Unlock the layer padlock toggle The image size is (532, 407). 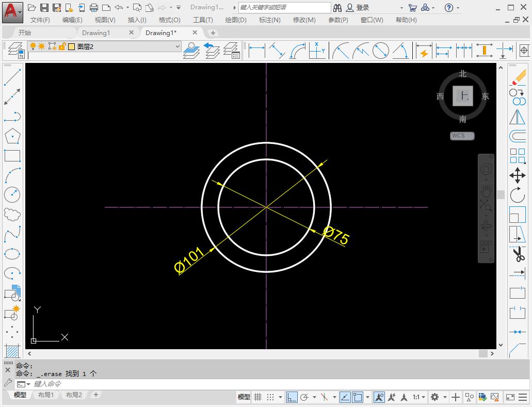(62, 46)
